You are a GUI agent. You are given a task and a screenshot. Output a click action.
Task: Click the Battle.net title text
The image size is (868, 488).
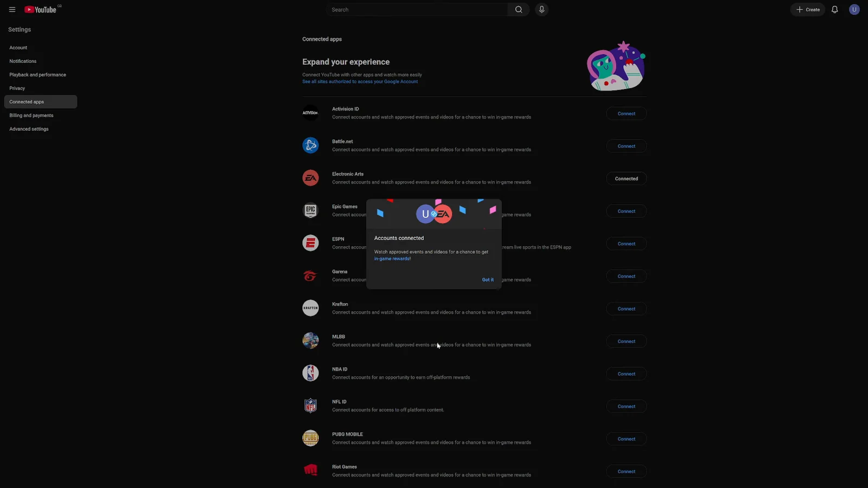point(342,142)
